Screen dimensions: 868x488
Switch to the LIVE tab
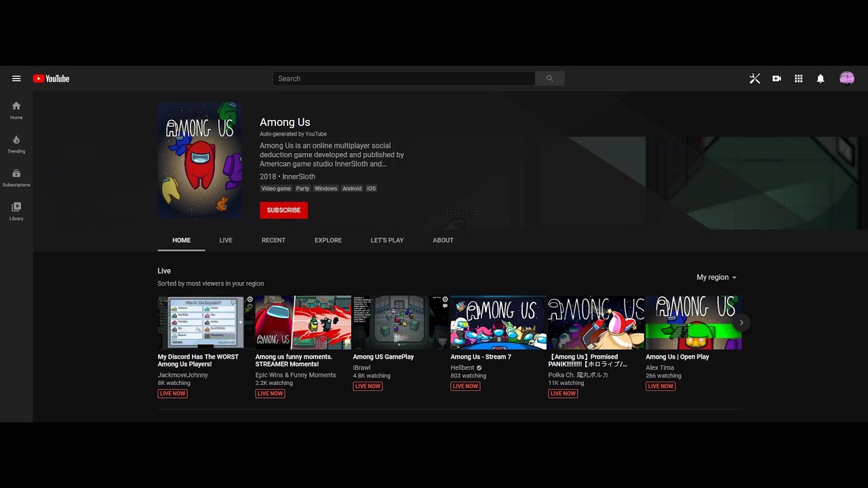226,240
